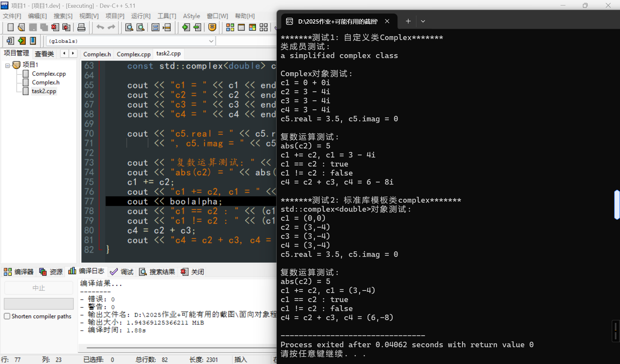The height and width of the screenshot is (364, 620).
Task: Click the terminal vertical scrollbar thumb
Action: click(x=617, y=205)
